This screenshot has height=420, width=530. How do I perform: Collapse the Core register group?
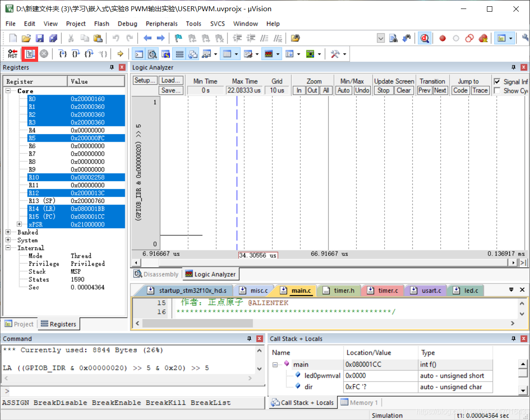tap(8, 91)
